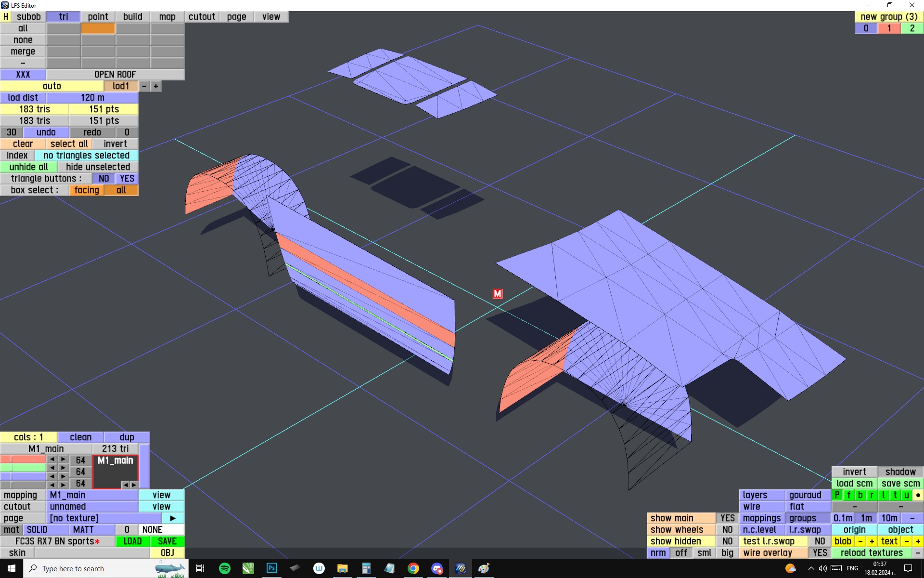Switch to the point mode tab
The image size is (924, 578).
98,17
